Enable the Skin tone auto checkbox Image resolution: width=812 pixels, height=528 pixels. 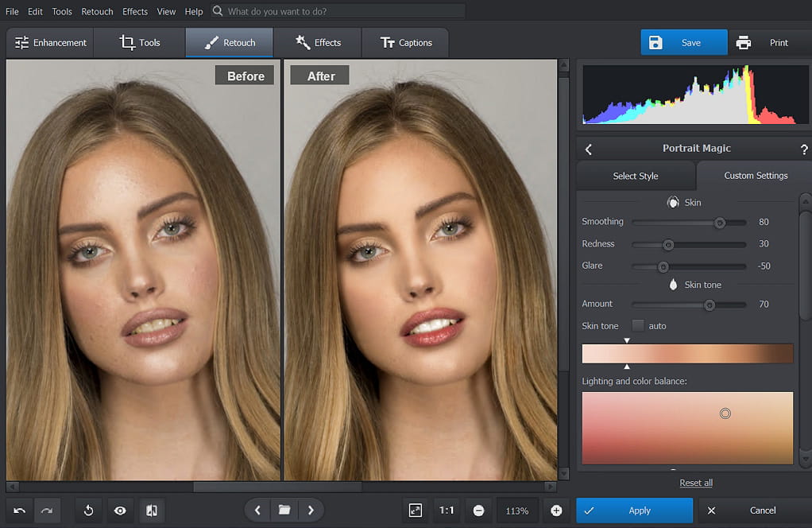pyautogui.click(x=638, y=325)
